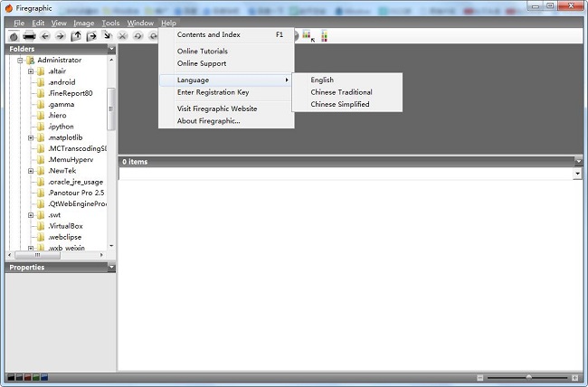Click the path input field
The width and height of the screenshot is (588, 387).
pyautogui.click(x=346, y=174)
